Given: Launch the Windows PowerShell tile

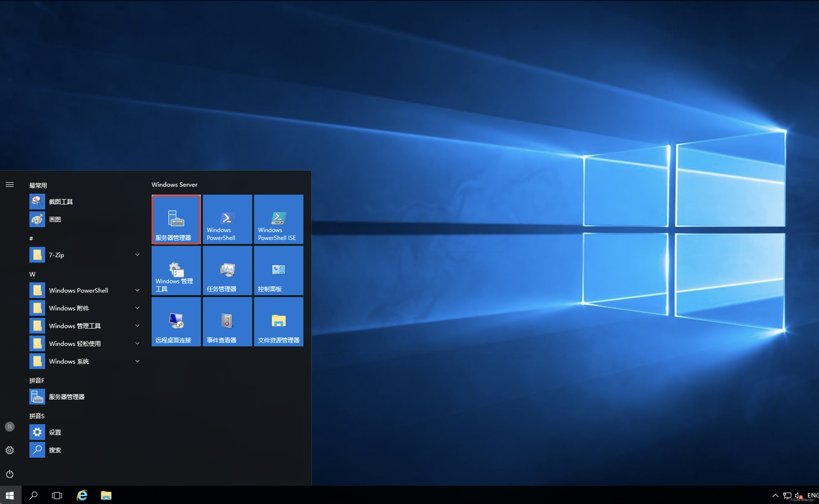Looking at the screenshot, I should click(x=227, y=219).
